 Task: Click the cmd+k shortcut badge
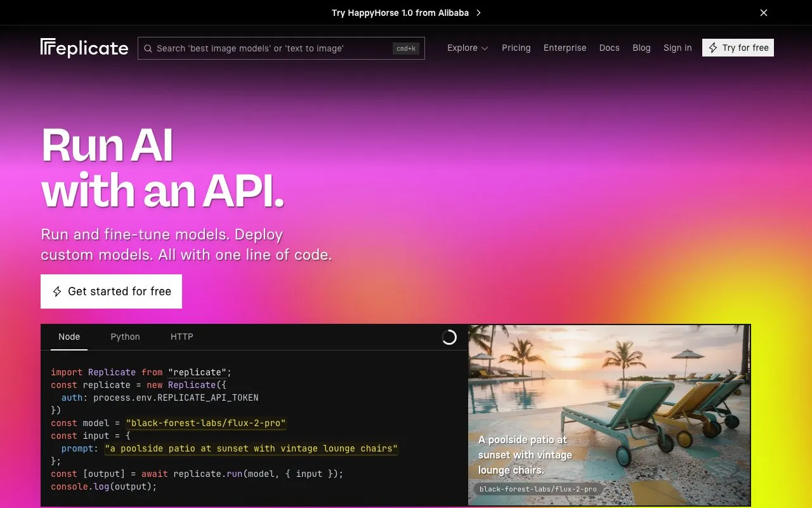406,48
